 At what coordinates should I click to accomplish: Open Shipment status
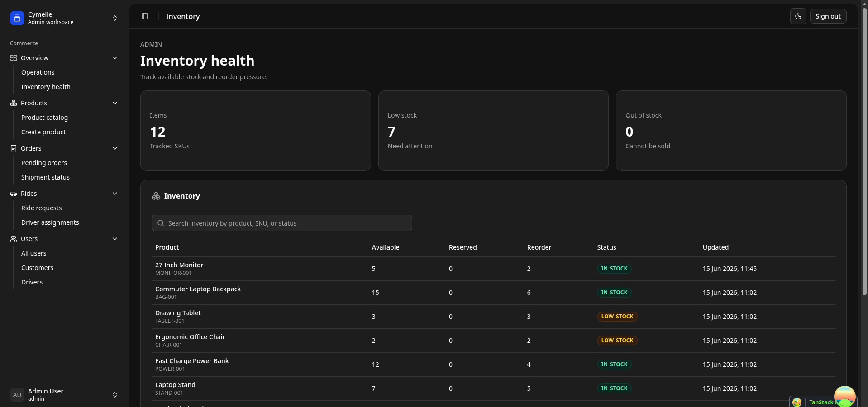point(45,177)
